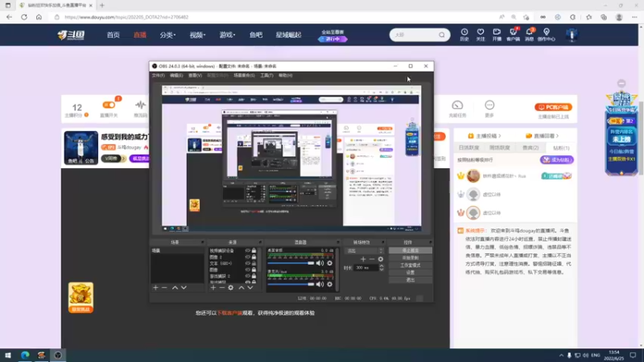Open transition properties gear icon
The height and width of the screenshot is (362, 644).
pos(381,259)
